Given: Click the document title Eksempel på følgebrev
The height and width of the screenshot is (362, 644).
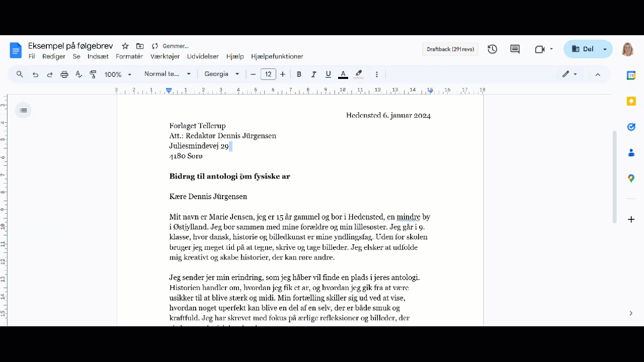Looking at the screenshot, I should pyautogui.click(x=70, y=46).
